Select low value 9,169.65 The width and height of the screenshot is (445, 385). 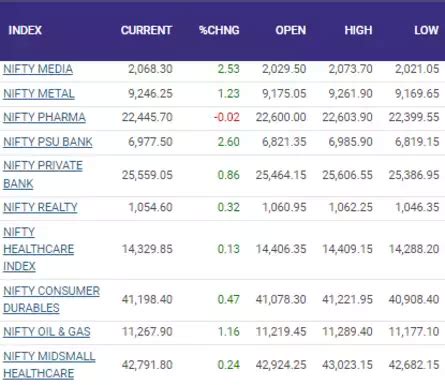[417, 94]
